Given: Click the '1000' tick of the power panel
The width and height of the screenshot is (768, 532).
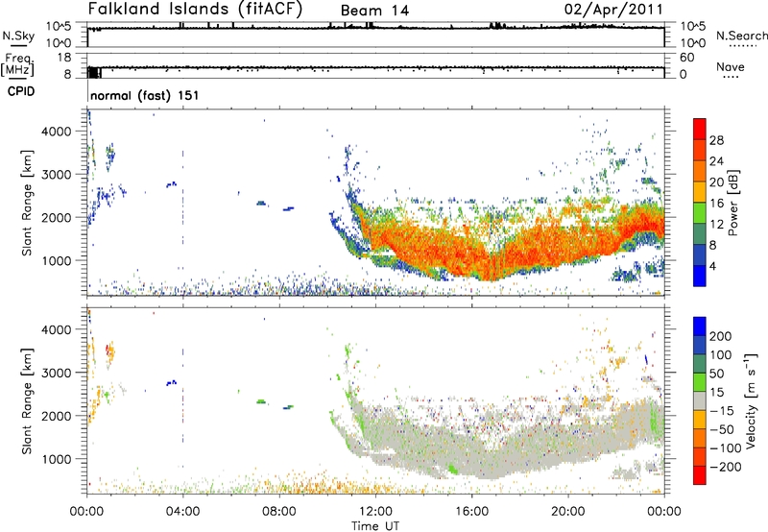Looking at the screenshot, I should (x=56, y=260).
